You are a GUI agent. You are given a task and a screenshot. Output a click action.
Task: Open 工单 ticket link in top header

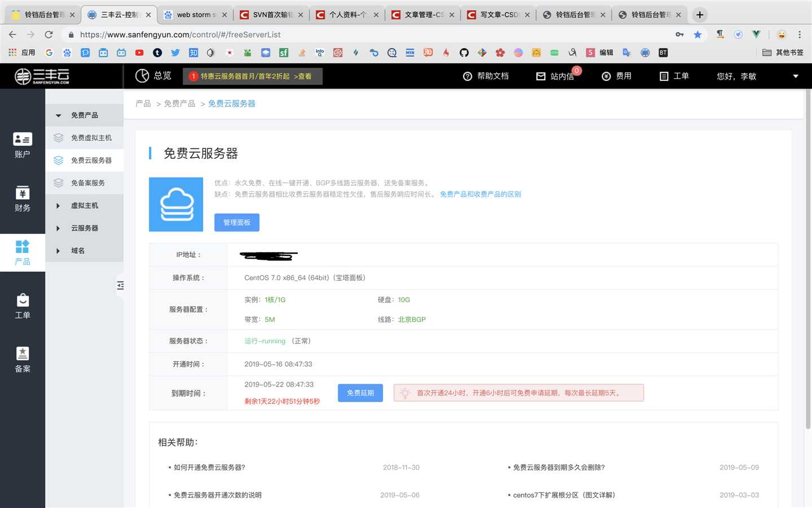pyautogui.click(x=674, y=76)
